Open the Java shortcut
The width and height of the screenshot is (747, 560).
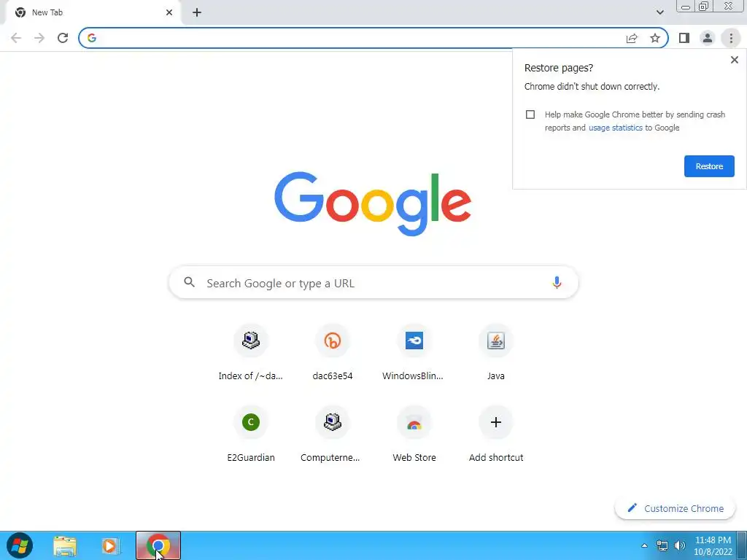[496, 353]
